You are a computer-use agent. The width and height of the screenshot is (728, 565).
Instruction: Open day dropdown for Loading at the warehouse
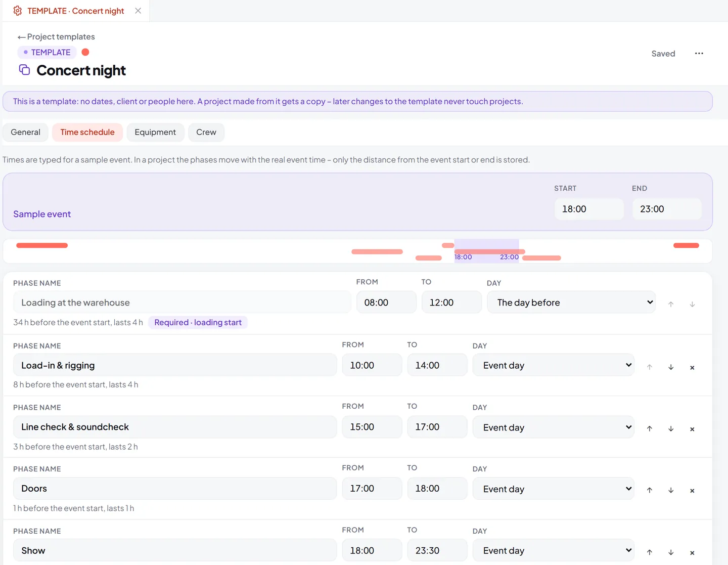[571, 302]
